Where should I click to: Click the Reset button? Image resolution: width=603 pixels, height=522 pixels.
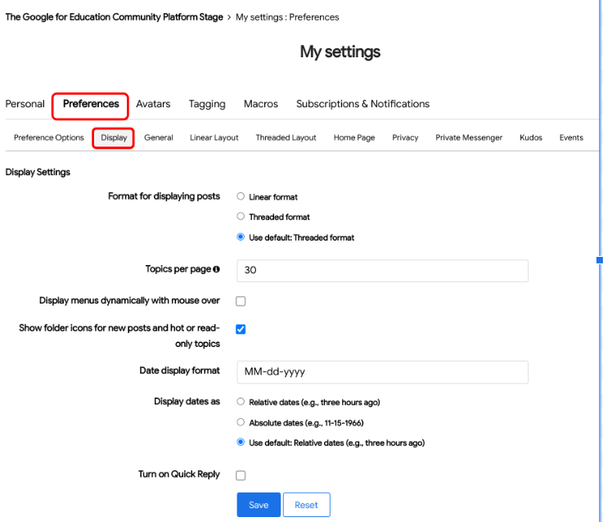[306, 505]
